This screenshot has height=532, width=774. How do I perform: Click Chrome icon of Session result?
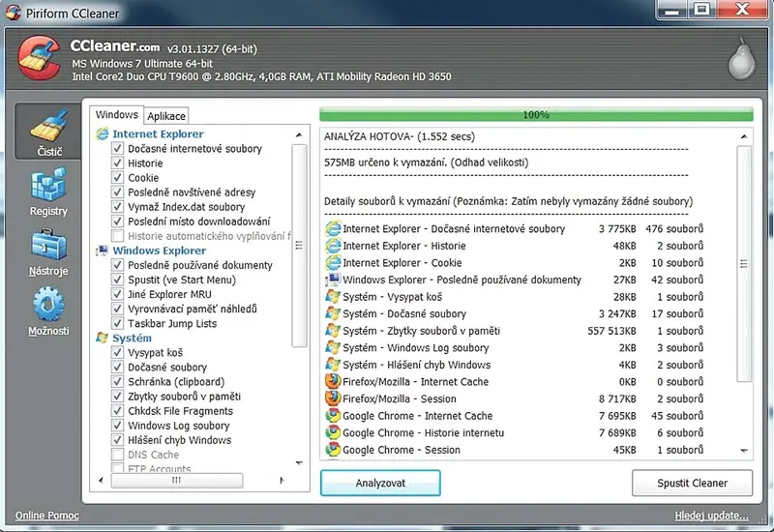point(333,450)
